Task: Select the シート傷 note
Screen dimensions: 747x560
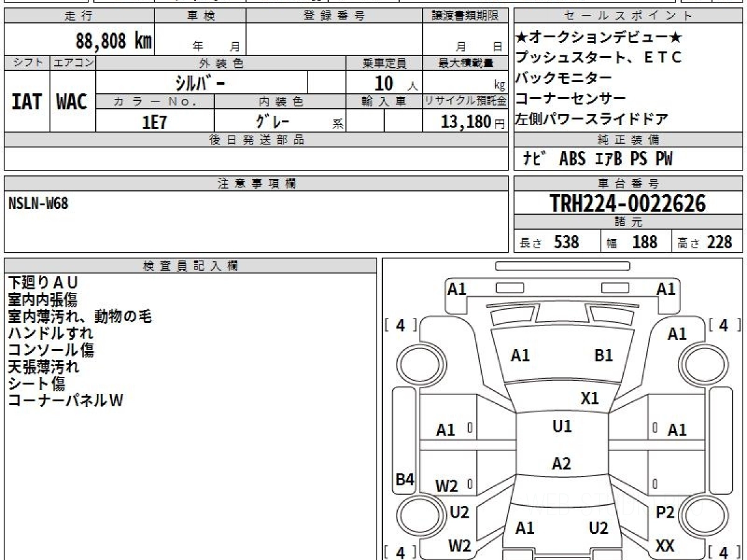Action: click(37, 384)
